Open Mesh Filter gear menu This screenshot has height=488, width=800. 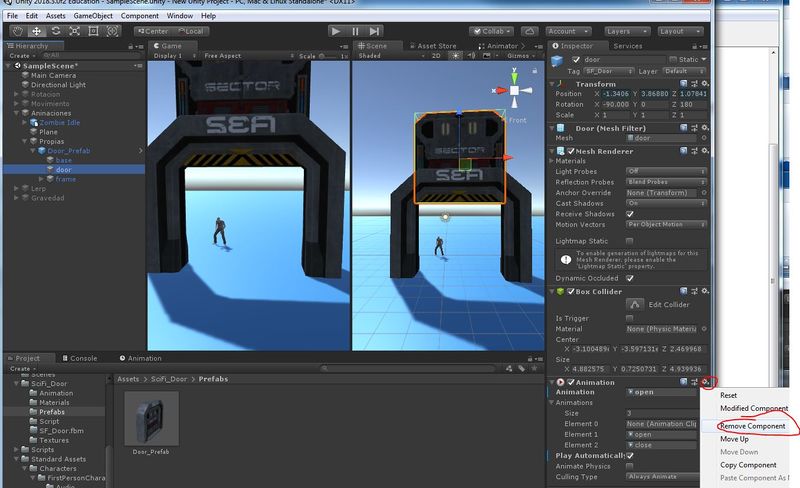click(x=705, y=128)
